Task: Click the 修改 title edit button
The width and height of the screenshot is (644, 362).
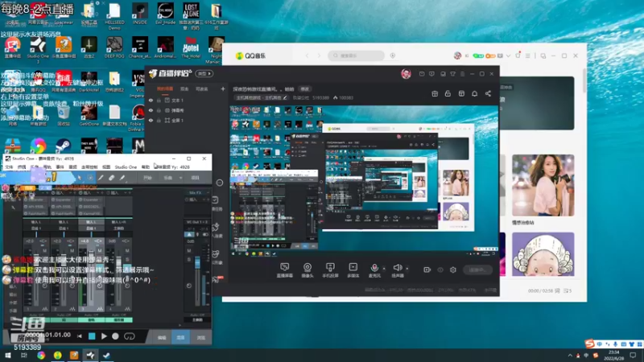Action: point(304,88)
